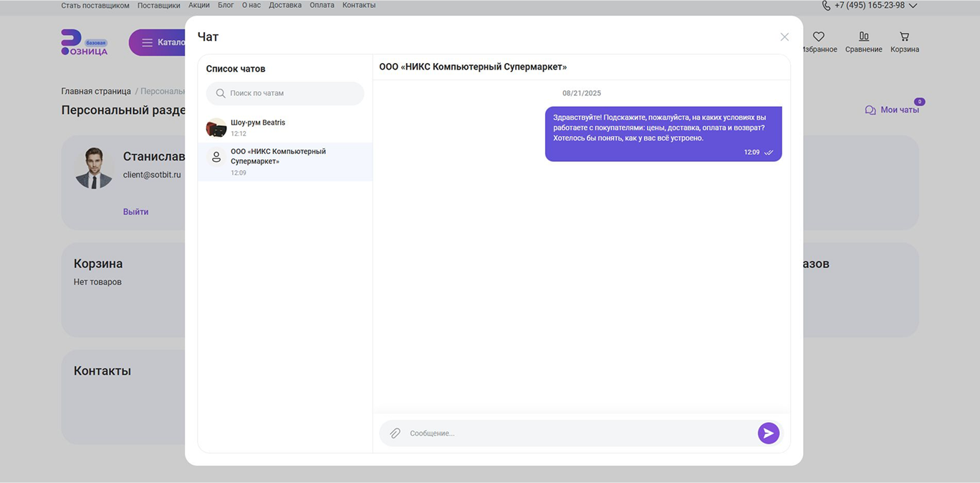Click message read double-check marks
The height and width of the screenshot is (483, 980).
(x=769, y=153)
